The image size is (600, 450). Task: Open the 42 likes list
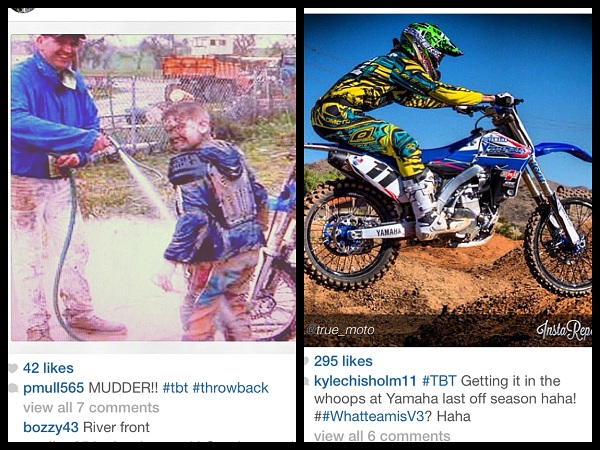[48, 368]
